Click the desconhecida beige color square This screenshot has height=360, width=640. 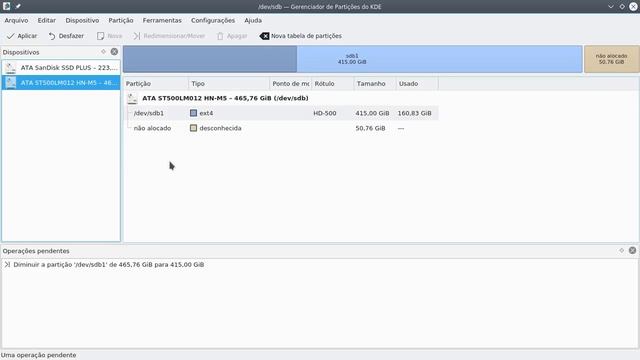pyautogui.click(x=193, y=128)
